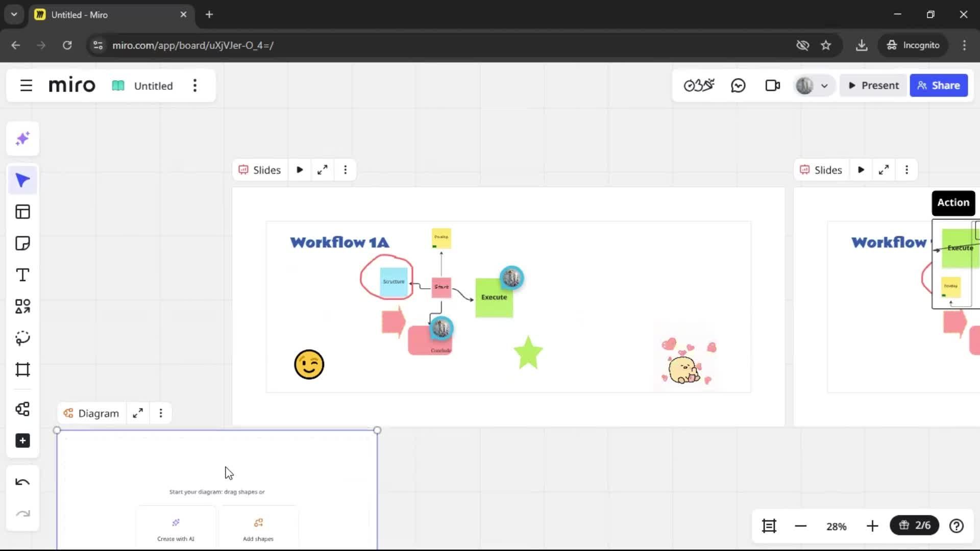Click the 28% zoom level

836,527
